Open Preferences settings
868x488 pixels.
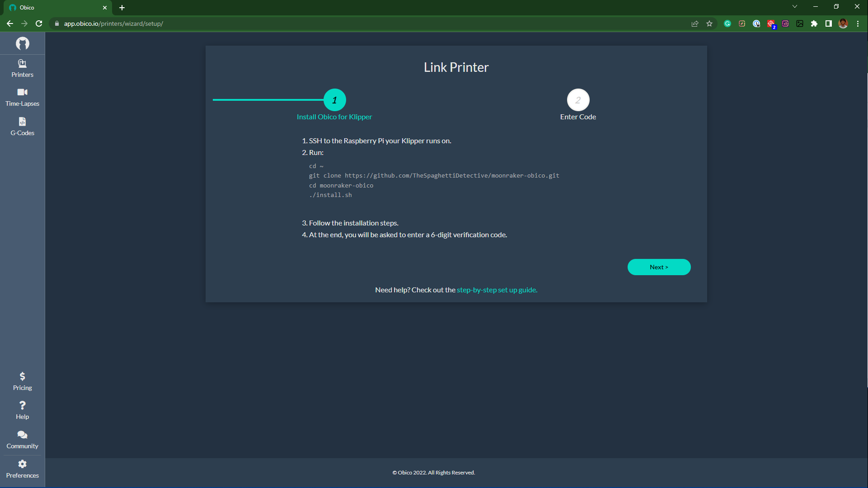tap(22, 469)
